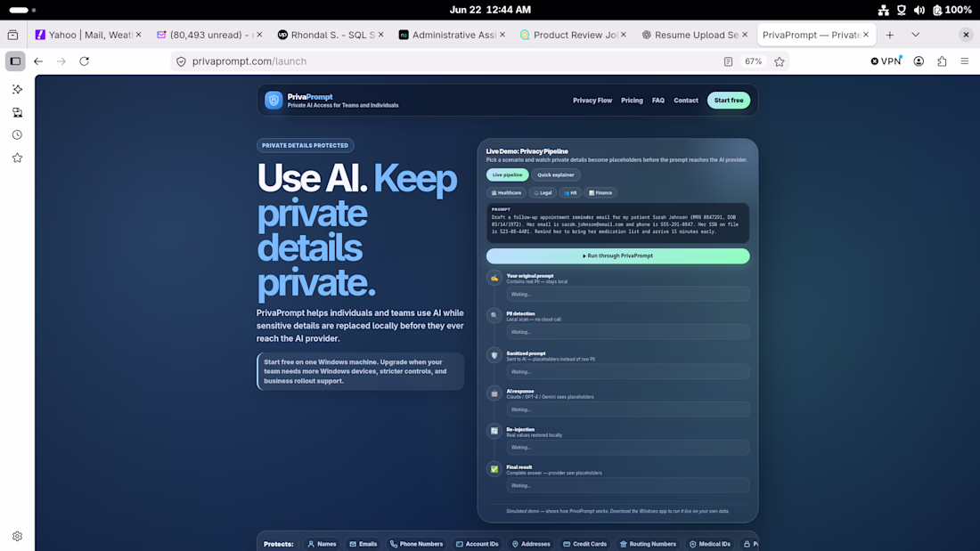980x551 pixels.
Task: Click the system volume icon
Action: pyautogui.click(x=919, y=10)
